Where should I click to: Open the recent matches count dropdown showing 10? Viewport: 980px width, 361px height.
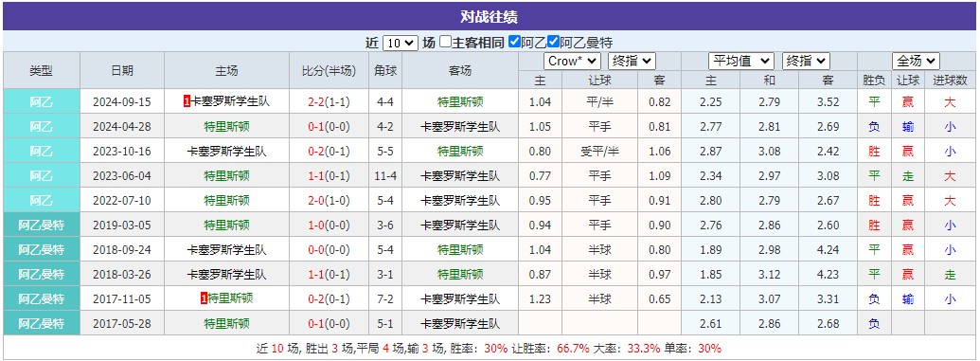coord(400,43)
